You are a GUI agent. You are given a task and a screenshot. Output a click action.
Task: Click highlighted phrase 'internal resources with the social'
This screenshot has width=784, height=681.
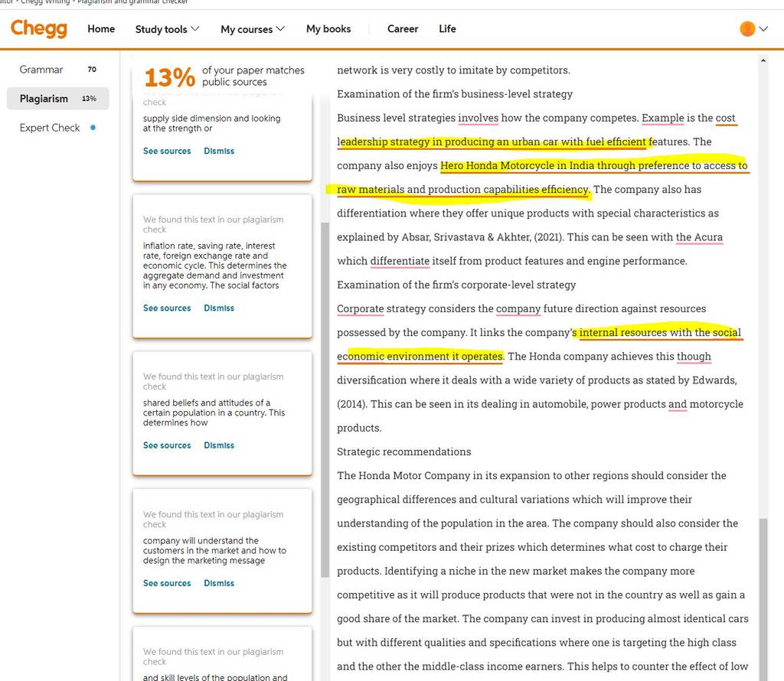click(x=660, y=332)
